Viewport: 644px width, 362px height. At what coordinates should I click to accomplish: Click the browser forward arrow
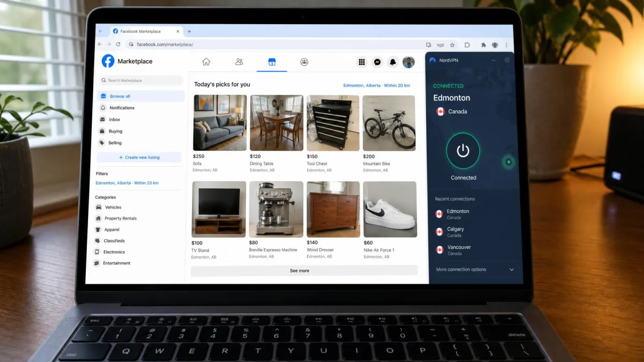109,45
